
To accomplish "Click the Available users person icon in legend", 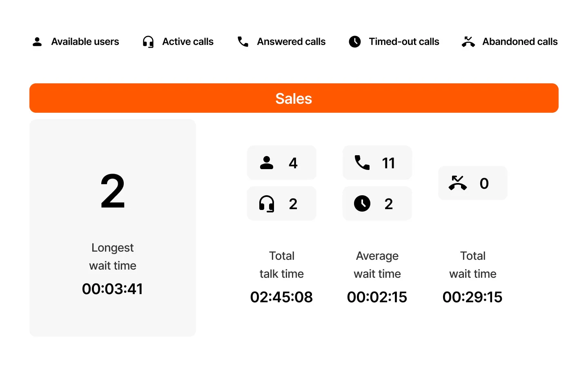I will (x=37, y=42).
